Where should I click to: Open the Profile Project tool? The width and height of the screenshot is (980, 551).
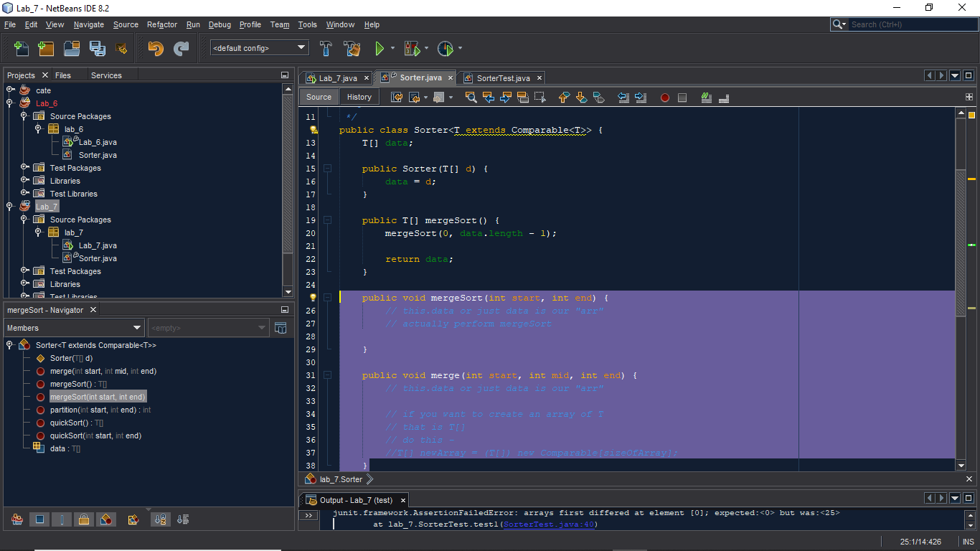pos(445,48)
